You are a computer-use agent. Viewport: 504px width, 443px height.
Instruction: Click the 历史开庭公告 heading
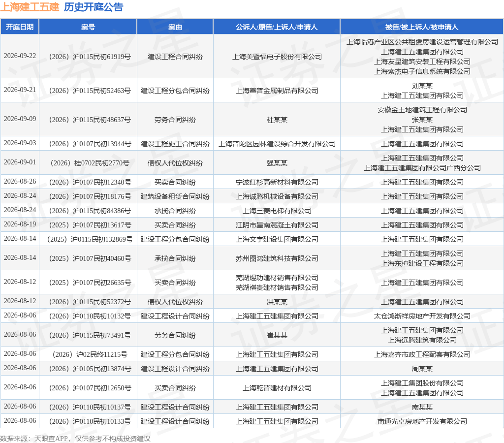94,7
